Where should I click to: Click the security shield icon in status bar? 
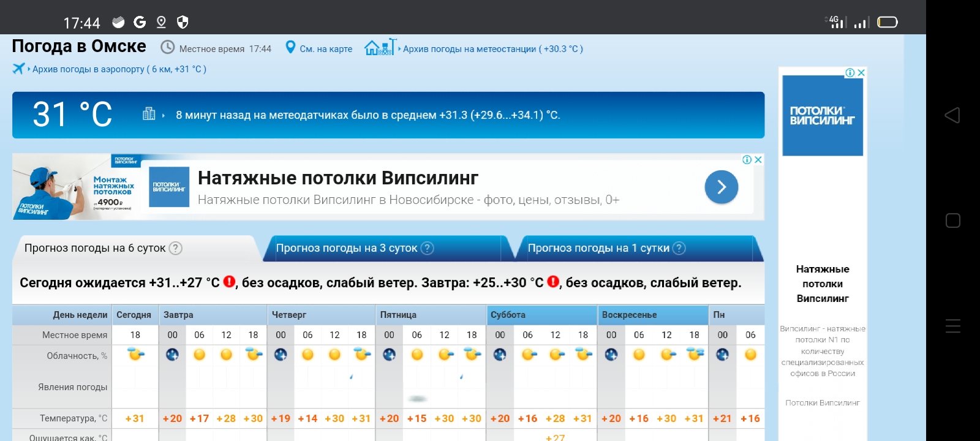tap(183, 23)
